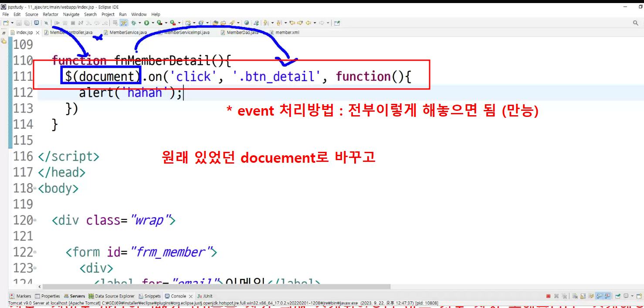Open the Help menu
This screenshot has width=644, height=308.
point(156,14)
